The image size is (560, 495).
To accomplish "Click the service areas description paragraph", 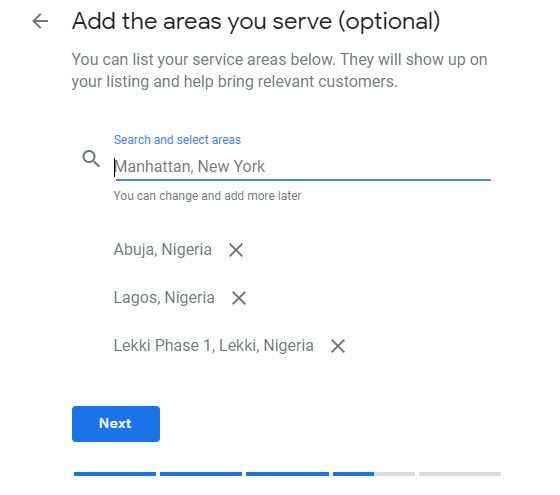I will coord(279,70).
